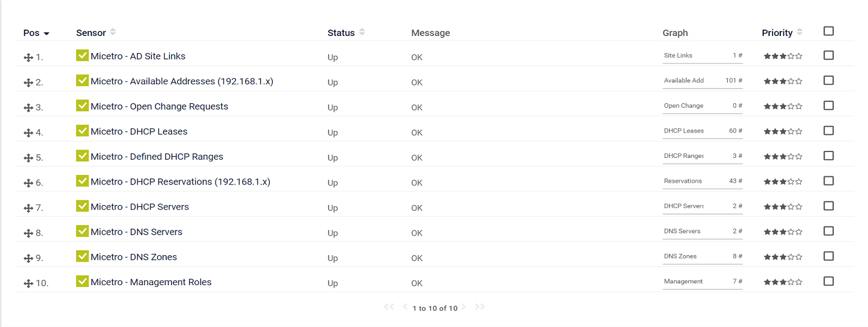
Task: Jump to last page of sensor list
Action: [479, 307]
